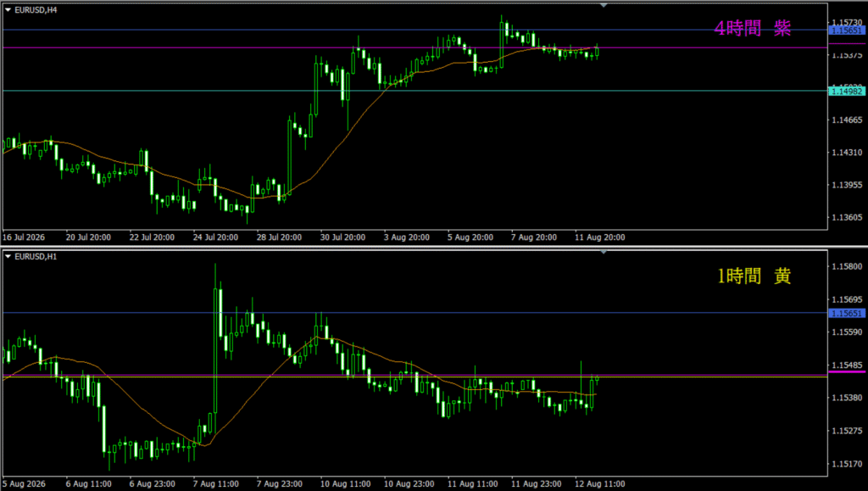The image size is (868, 491).
Task: Click the '6 Aug 11:00' time label
Action: 88,484
